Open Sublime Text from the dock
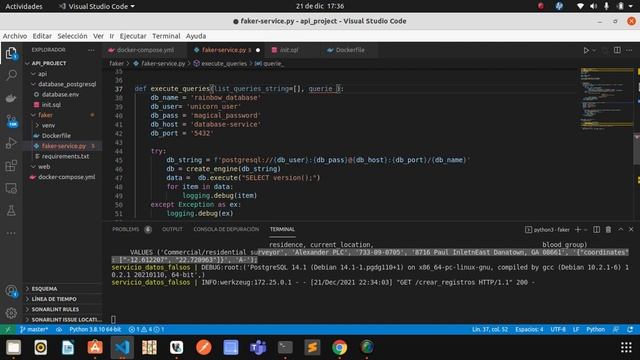 click(x=312, y=347)
